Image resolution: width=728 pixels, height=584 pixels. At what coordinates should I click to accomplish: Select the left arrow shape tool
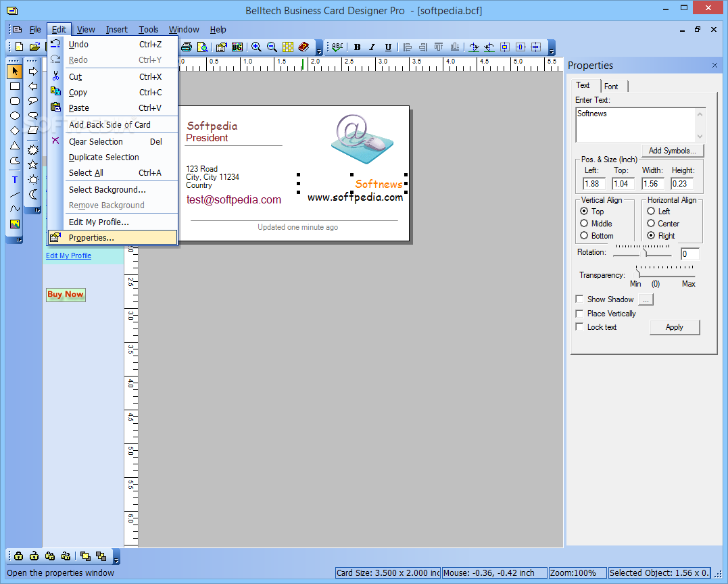33,87
